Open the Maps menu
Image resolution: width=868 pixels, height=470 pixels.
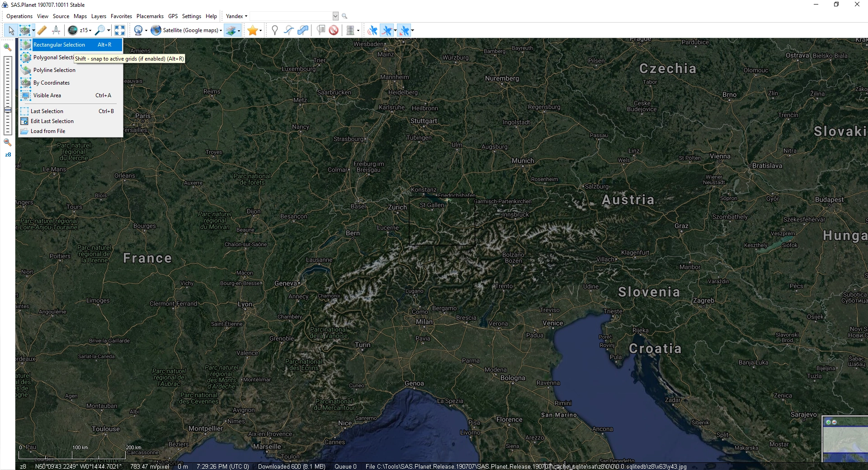pos(80,16)
